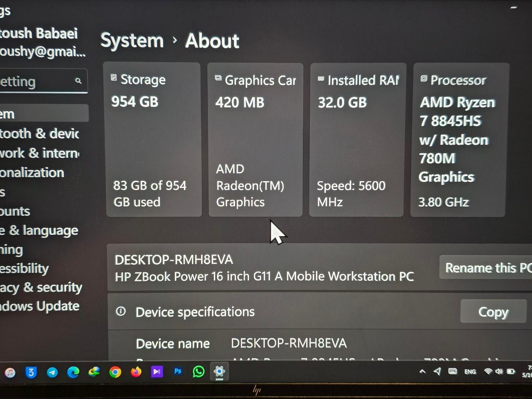
Task: Open Wi-Fi network tray icon
Action: click(x=488, y=371)
